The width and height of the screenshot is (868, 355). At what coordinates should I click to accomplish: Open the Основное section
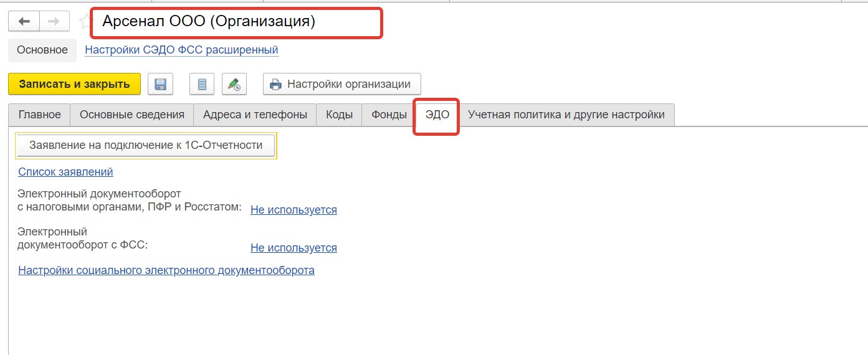42,50
